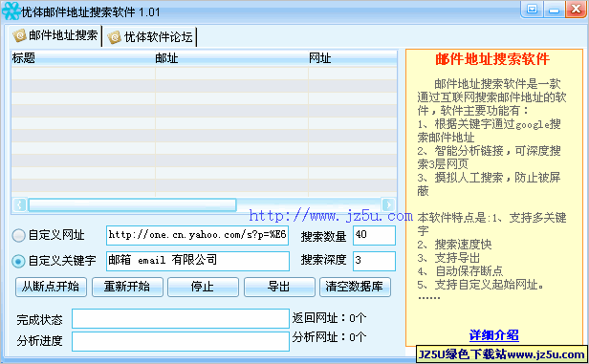The image size is (589, 364).
Task: Click the mail icon on 优体软件论坛 tab
Action: pyautogui.click(x=114, y=37)
